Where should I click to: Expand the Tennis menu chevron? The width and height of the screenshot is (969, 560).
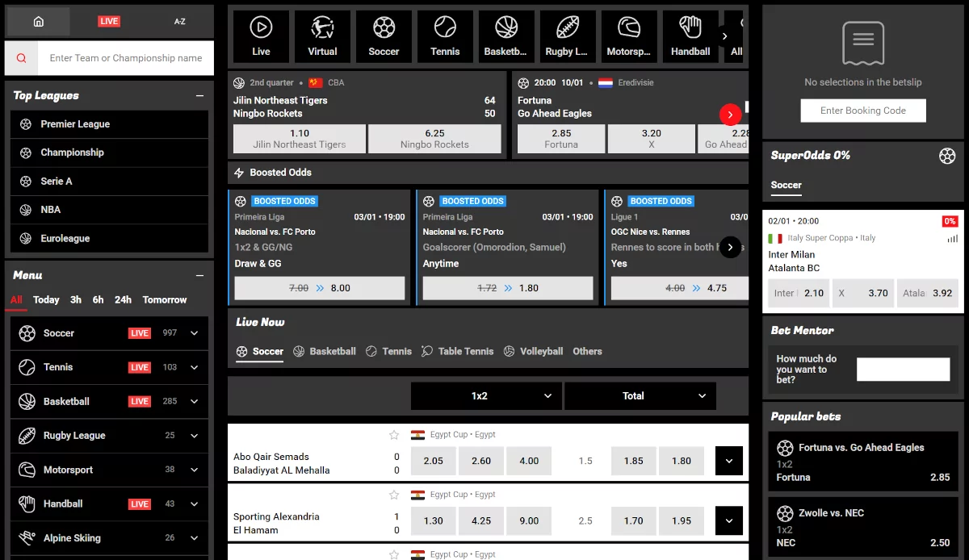tap(195, 367)
